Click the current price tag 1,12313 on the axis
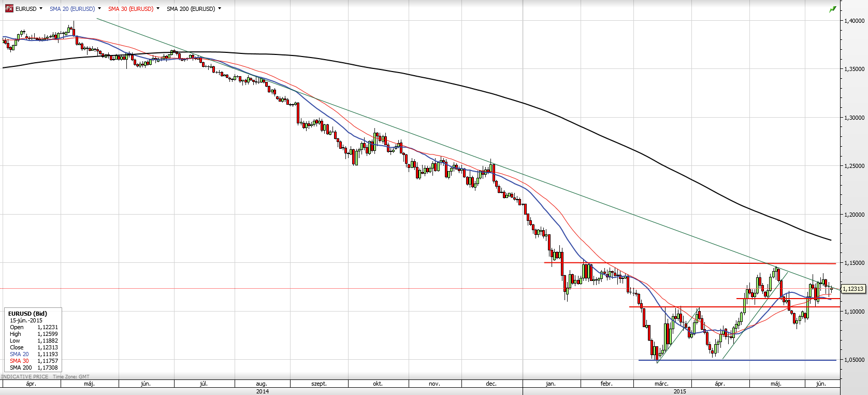Screen dimensions: 868x395 (853, 289)
